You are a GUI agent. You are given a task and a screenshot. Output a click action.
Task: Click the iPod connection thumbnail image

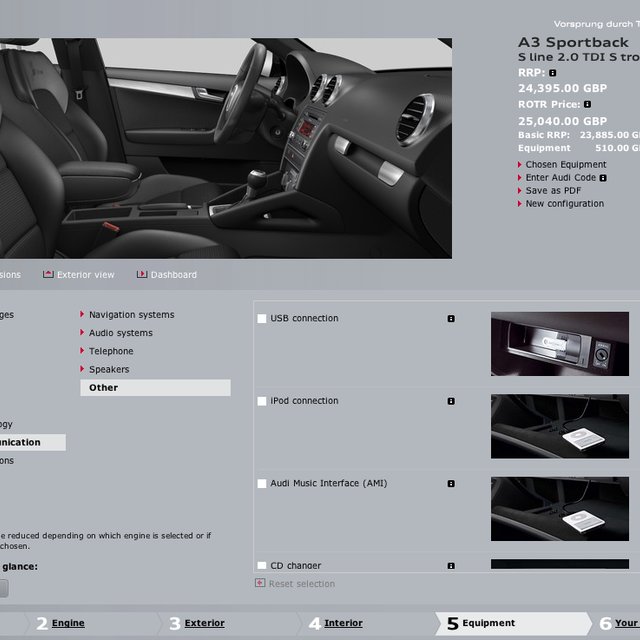pos(560,426)
